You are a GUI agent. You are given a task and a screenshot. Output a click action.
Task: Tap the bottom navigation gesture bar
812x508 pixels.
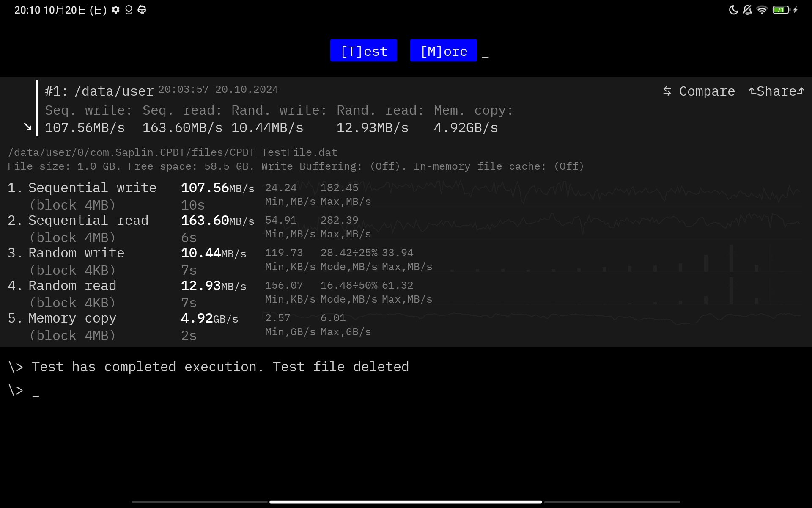tap(406, 502)
